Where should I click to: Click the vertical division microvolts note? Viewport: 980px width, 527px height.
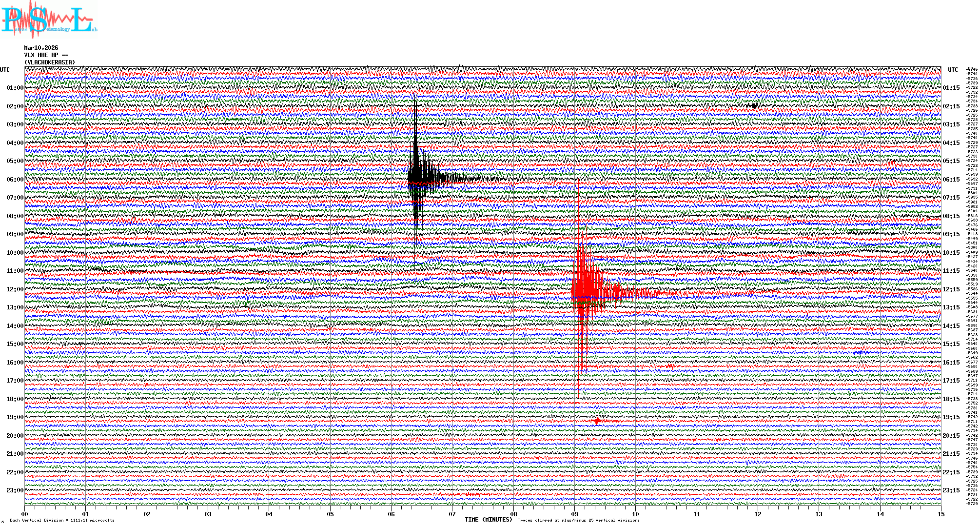(62, 520)
